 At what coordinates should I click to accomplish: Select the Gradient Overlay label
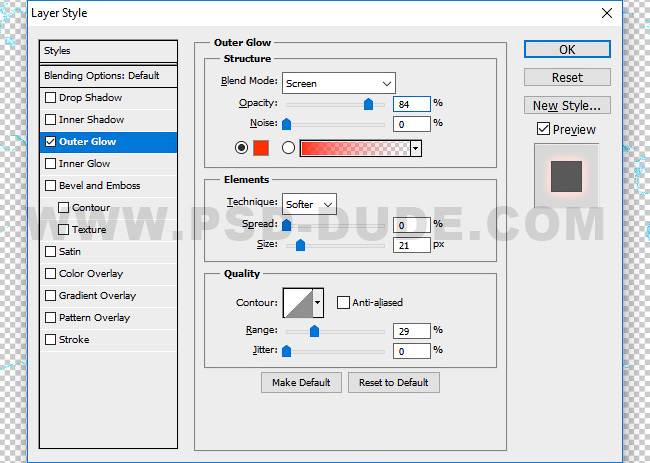[97, 295]
